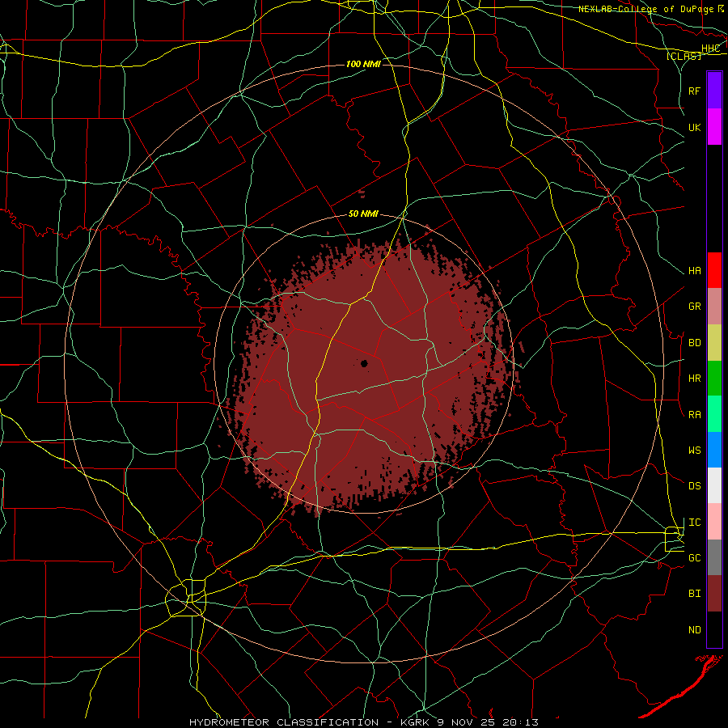
Task: Choose the white DS legend swatch
Action: pos(714,485)
